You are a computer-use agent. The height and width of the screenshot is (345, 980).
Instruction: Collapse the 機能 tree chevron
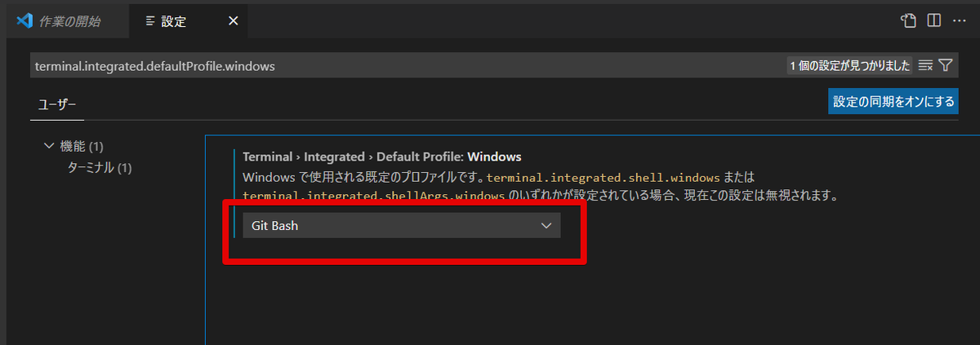pyautogui.click(x=48, y=146)
